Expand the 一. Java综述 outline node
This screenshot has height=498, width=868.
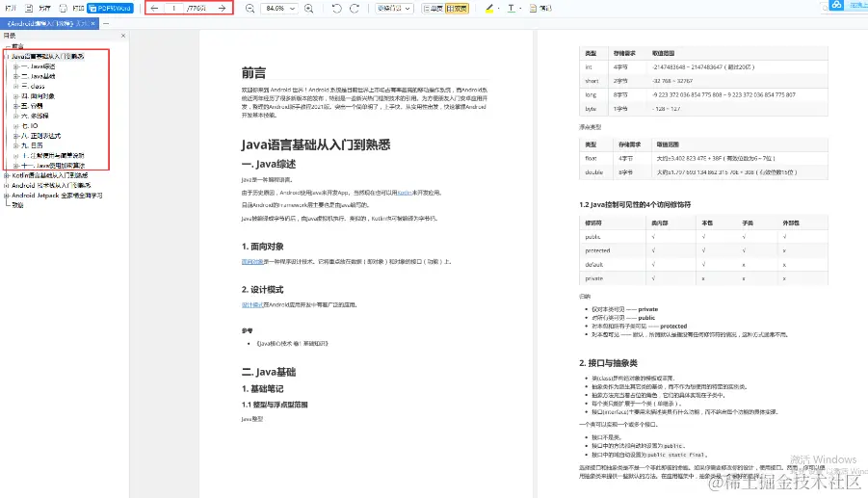point(16,66)
